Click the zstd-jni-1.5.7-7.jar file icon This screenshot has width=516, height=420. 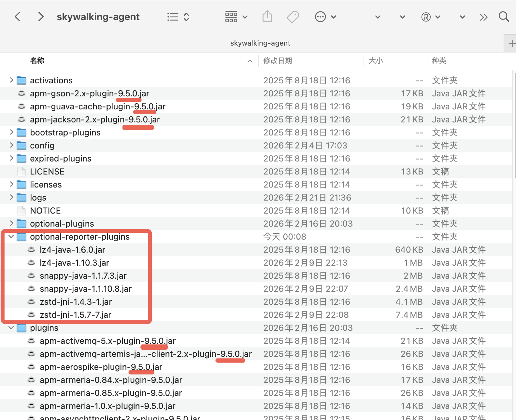point(31,315)
